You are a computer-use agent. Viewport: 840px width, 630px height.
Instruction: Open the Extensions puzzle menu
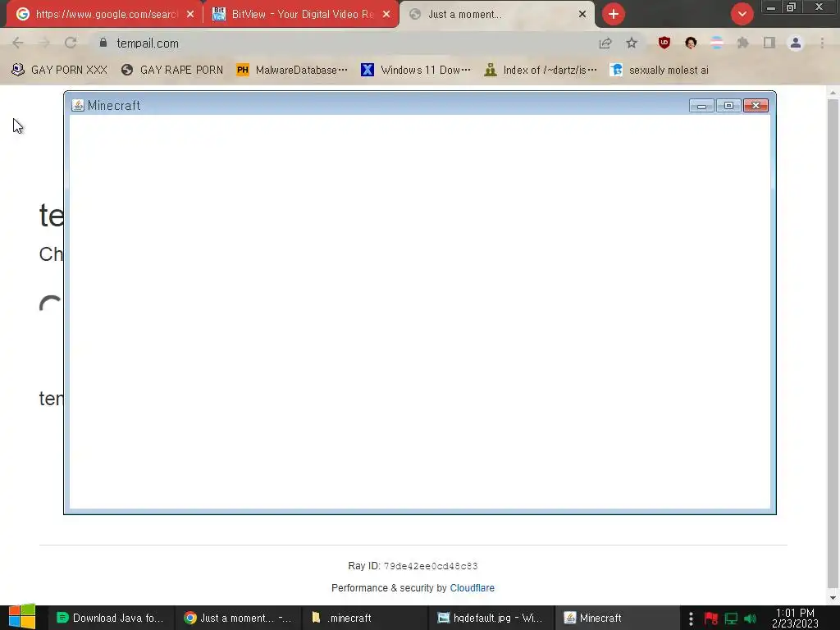pyautogui.click(x=743, y=43)
